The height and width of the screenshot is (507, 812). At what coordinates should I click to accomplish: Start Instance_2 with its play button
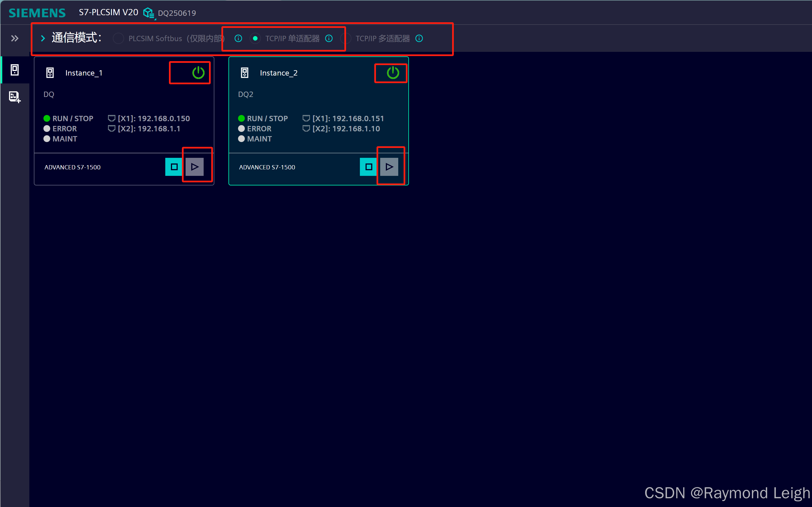point(389,166)
